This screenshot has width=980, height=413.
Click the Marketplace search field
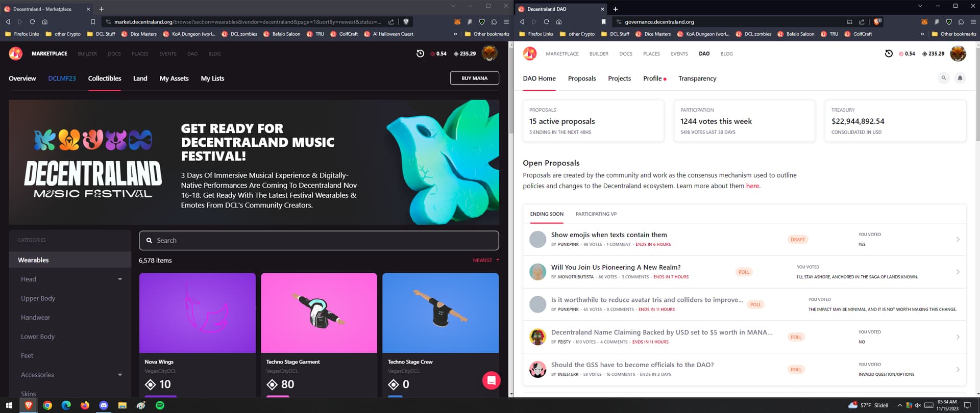pos(318,241)
